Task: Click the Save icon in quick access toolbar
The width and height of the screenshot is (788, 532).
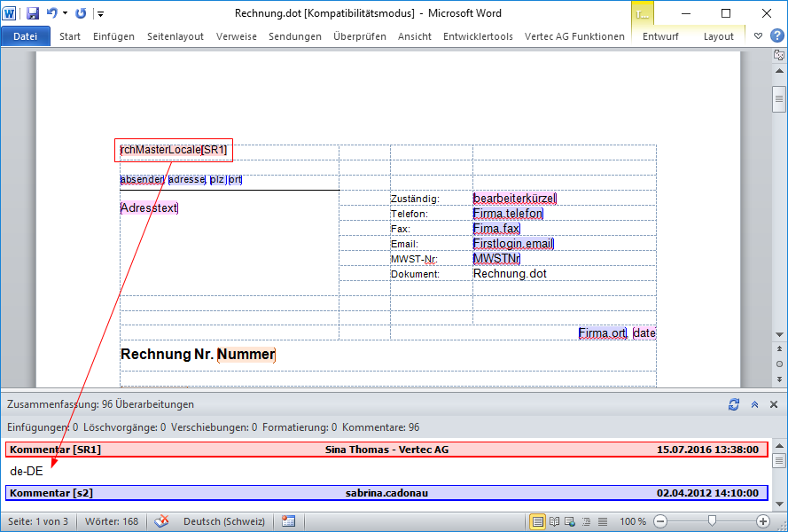Action: [x=33, y=13]
